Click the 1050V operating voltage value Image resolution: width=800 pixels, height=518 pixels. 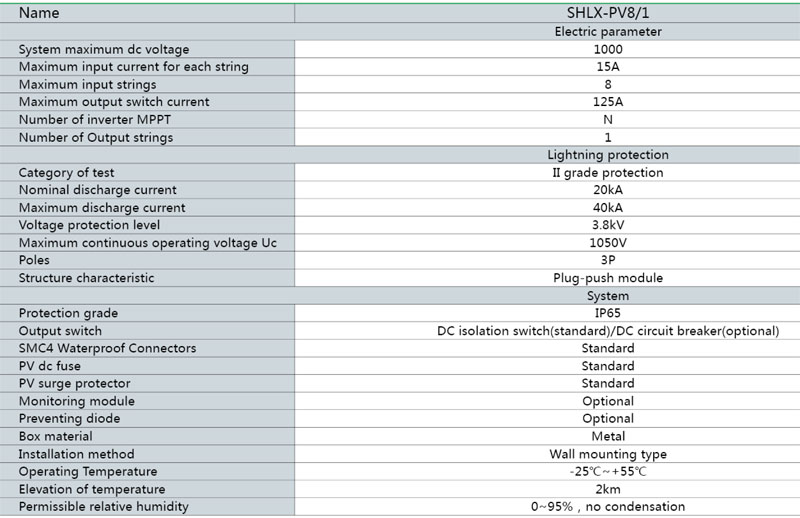pos(607,242)
